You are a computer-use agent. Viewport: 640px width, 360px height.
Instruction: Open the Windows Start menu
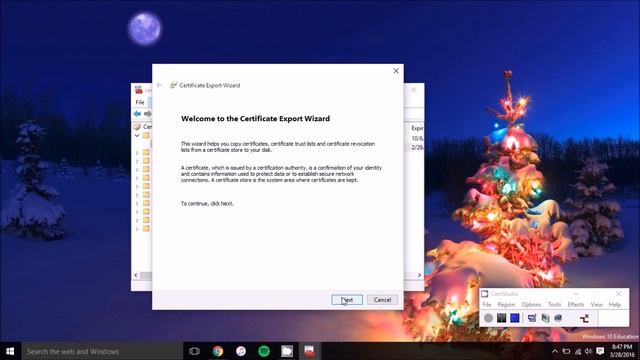point(11,351)
